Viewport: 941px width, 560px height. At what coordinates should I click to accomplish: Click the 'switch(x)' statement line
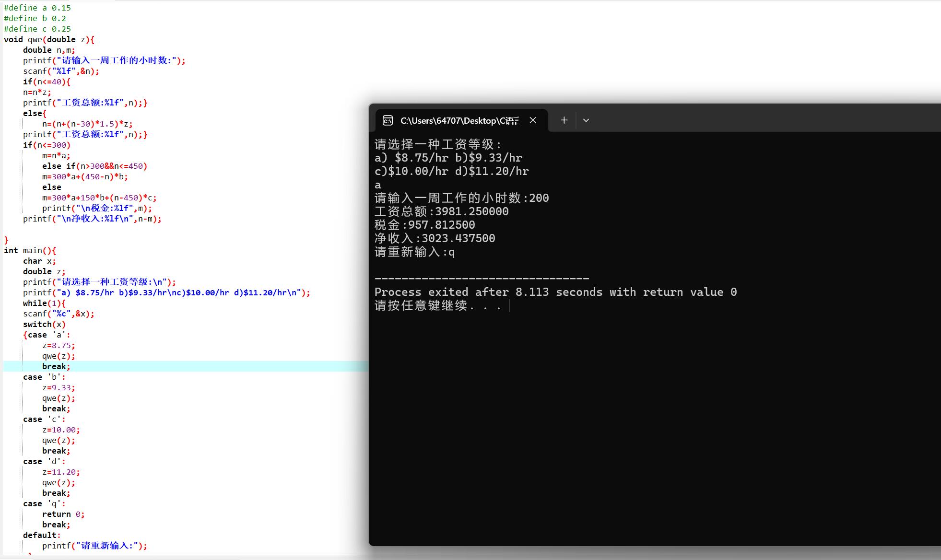pyautogui.click(x=44, y=324)
